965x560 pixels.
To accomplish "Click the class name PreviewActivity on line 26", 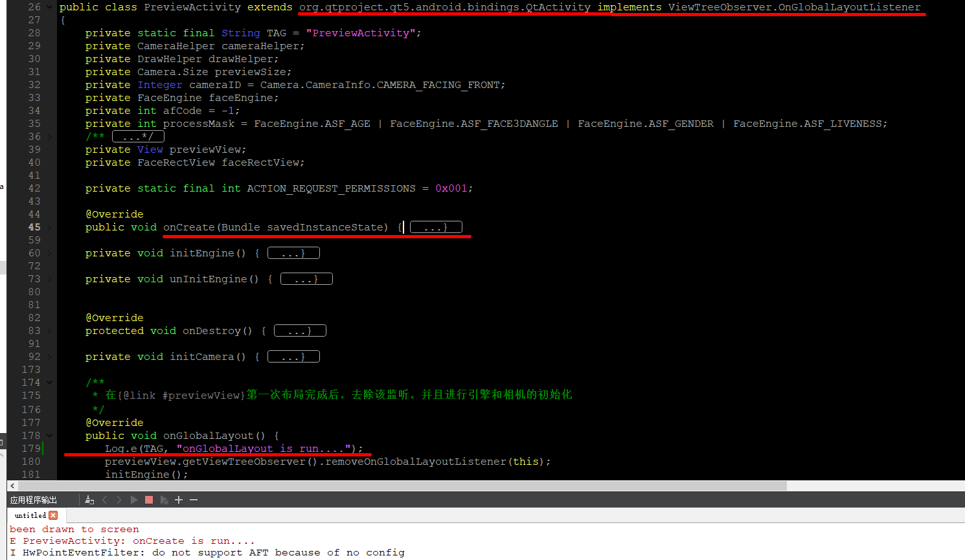I will pyautogui.click(x=192, y=7).
